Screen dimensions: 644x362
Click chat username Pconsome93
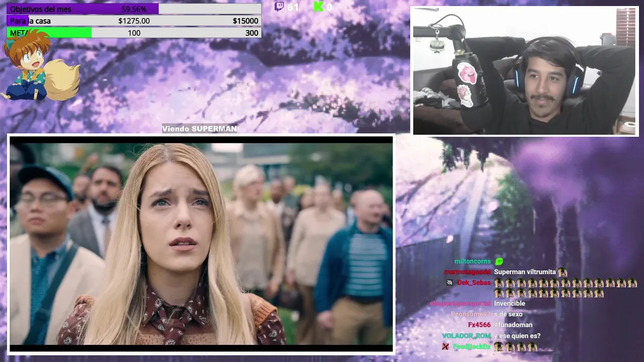tap(470, 314)
